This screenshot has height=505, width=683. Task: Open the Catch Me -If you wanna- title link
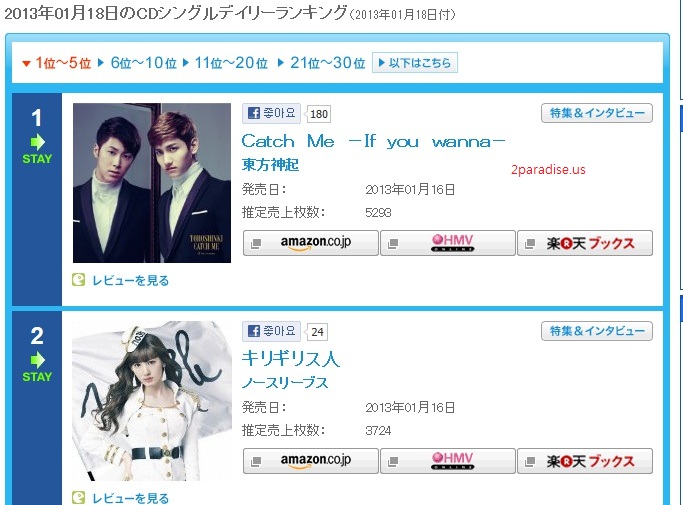click(x=373, y=141)
